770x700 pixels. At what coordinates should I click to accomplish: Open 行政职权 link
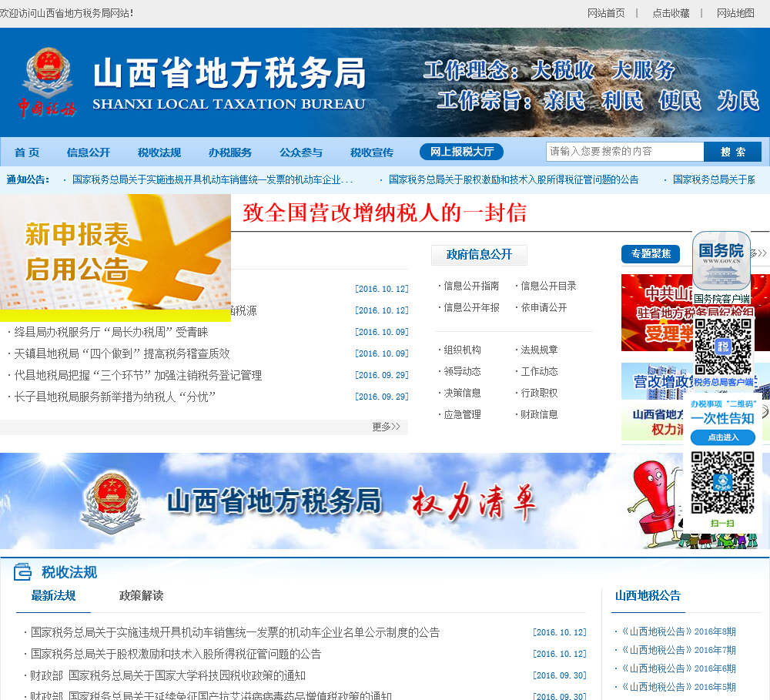539,393
